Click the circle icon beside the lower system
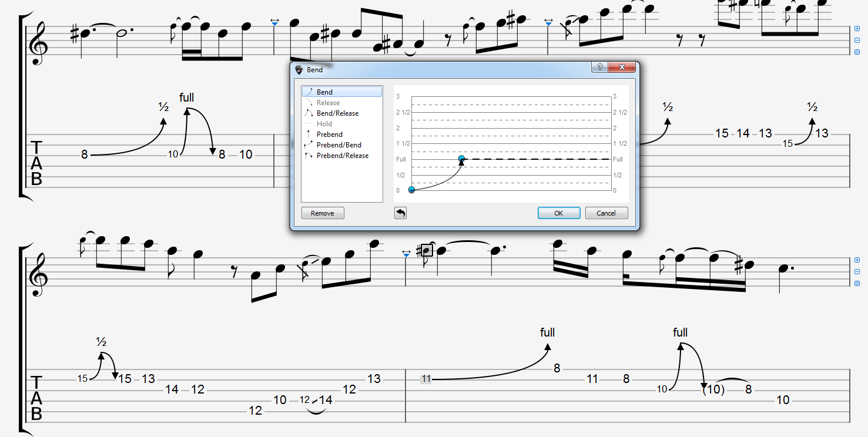This screenshot has width=868, height=437. (857, 283)
